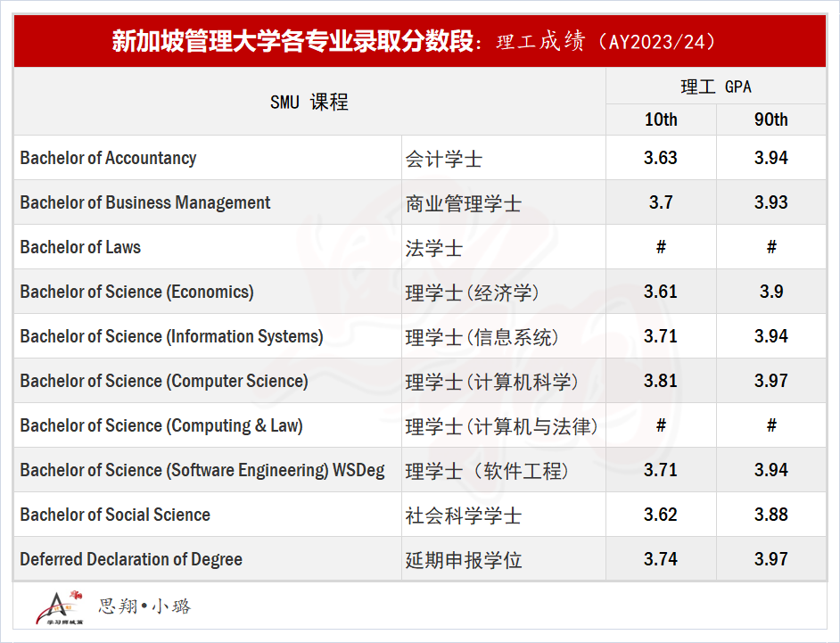Image resolution: width=840 pixels, height=643 pixels.
Task: Select Information Systems' 10th percentile value 3.71
Action: 661,336
